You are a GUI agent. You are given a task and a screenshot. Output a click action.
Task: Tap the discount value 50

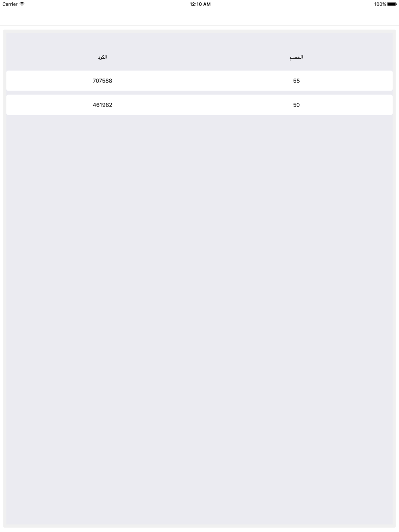pos(296,105)
